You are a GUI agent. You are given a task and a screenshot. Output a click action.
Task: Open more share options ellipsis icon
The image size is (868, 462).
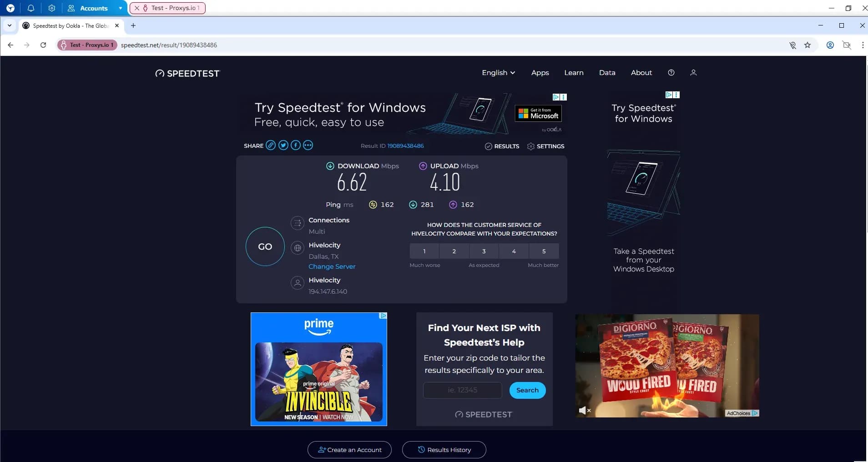308,146
